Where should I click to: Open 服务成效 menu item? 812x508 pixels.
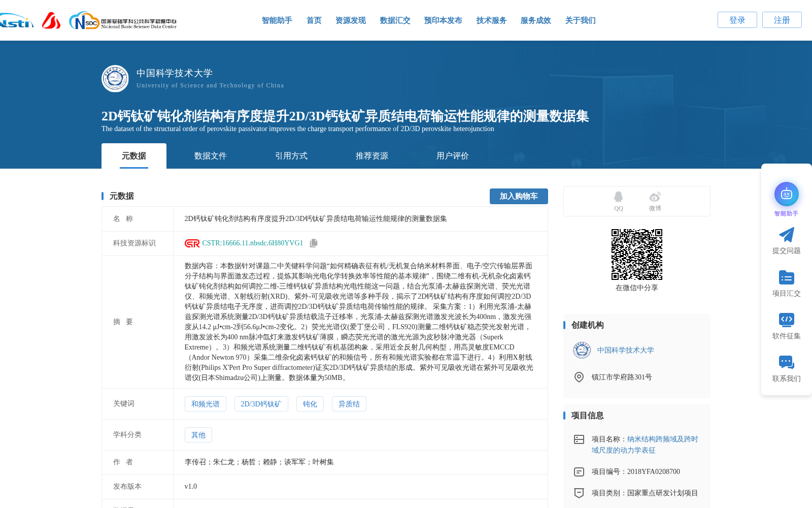coord(536,20)
